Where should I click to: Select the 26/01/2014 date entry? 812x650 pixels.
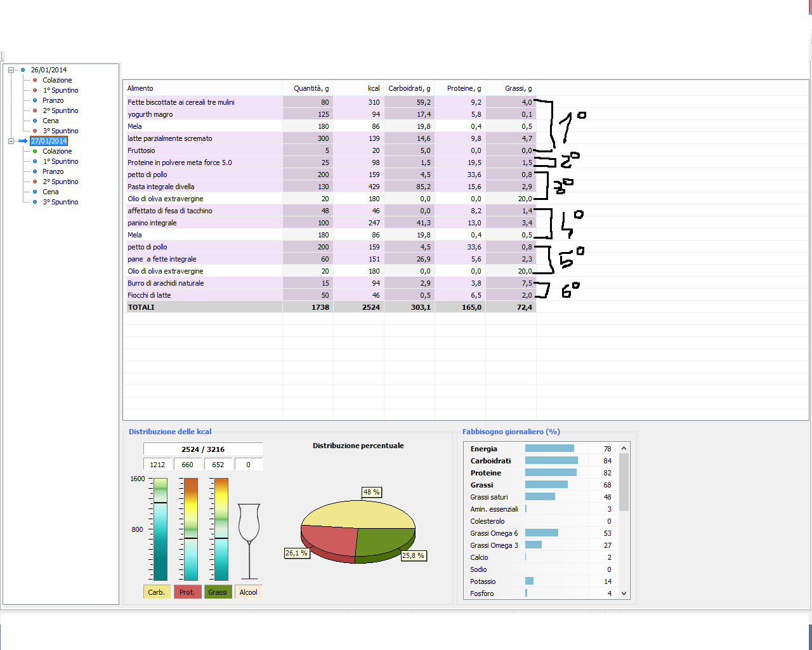coord(49,70)
